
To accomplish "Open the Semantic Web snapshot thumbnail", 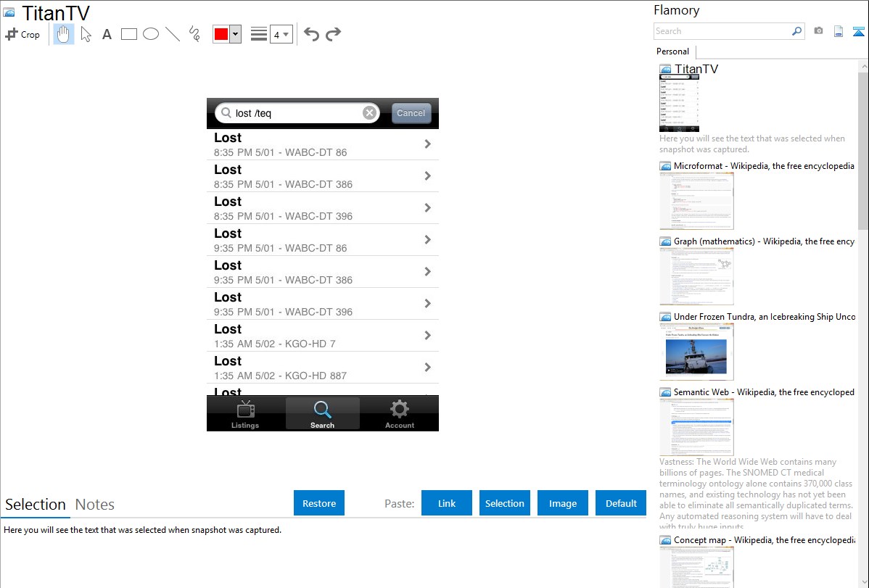I will click(x=696, y=427).
